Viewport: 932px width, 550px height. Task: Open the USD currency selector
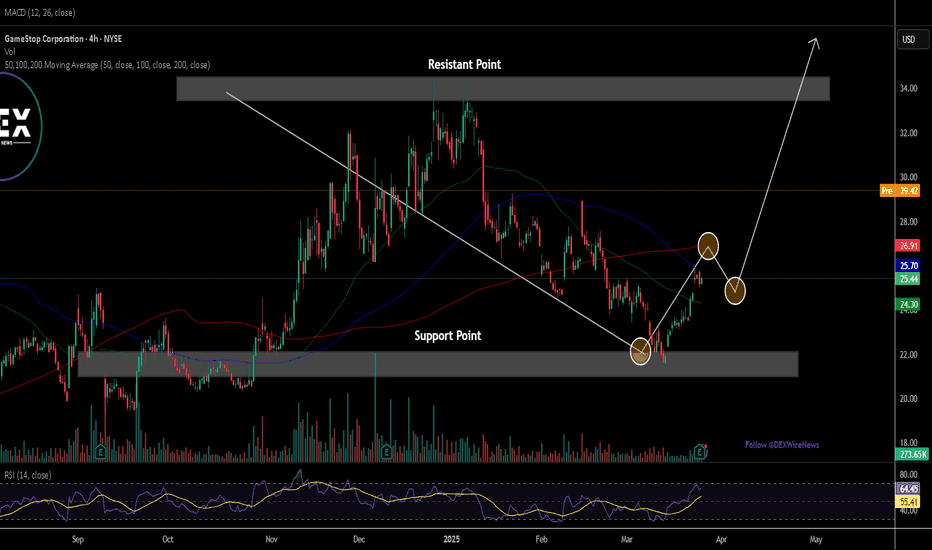(913, 39)
